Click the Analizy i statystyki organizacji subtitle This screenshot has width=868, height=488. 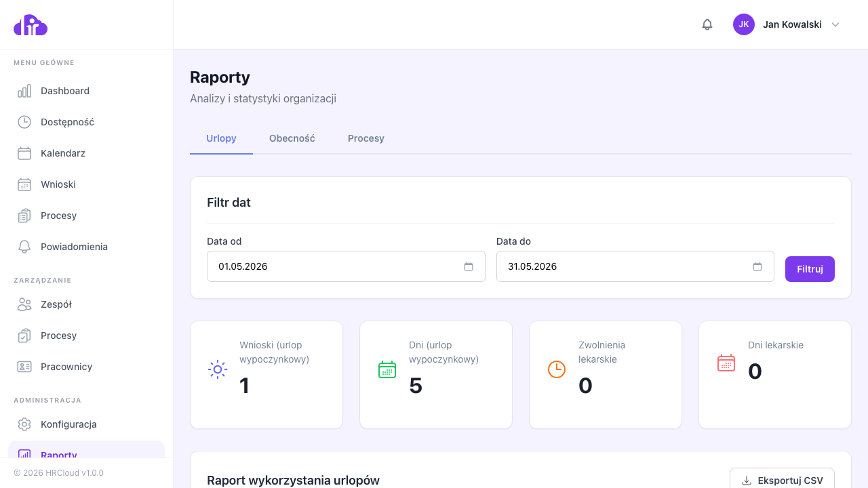[263, 99]
